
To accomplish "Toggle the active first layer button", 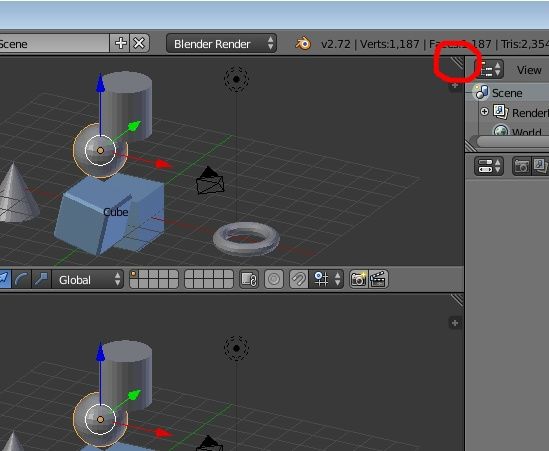I will 134,274.
